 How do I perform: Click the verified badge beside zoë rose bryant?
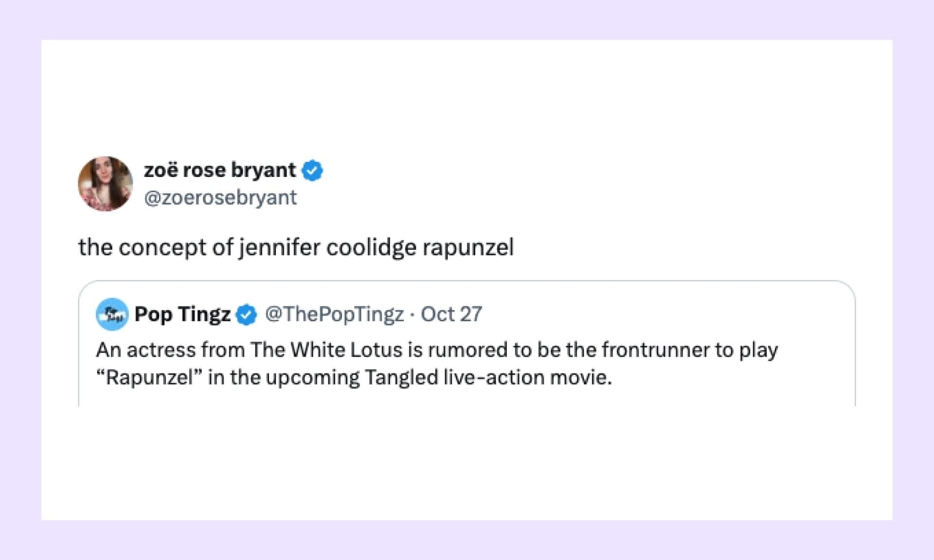tap(312, 171)
